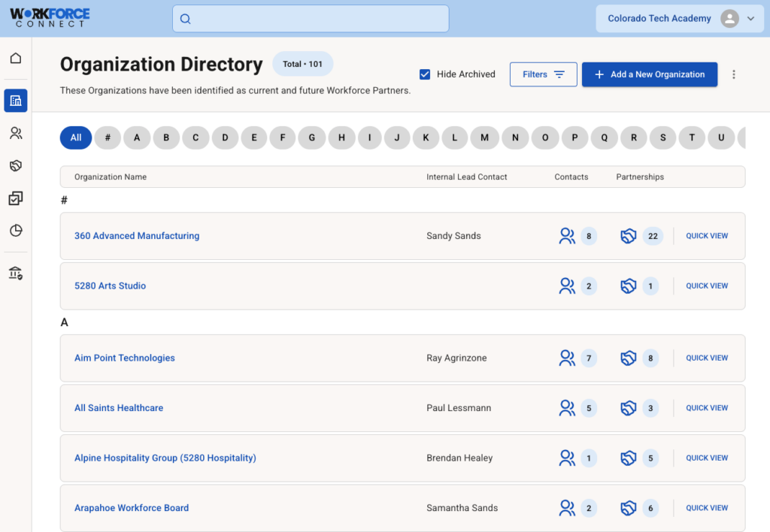The height and width of the screenshot is (532, 770).
Task: Click contacts icon for 360 Advanced Manufacturing
Action: coord(567,236)
